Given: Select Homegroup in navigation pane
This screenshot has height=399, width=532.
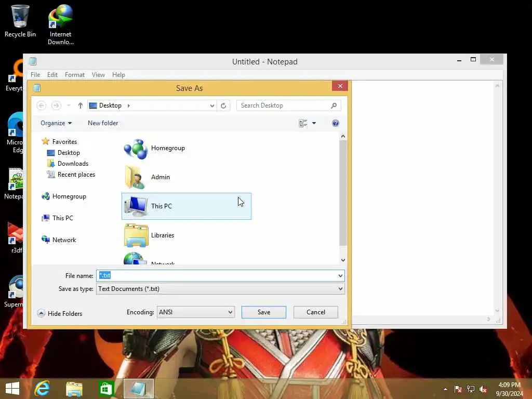Looking at the screenshot, I should tap(64, 196).
